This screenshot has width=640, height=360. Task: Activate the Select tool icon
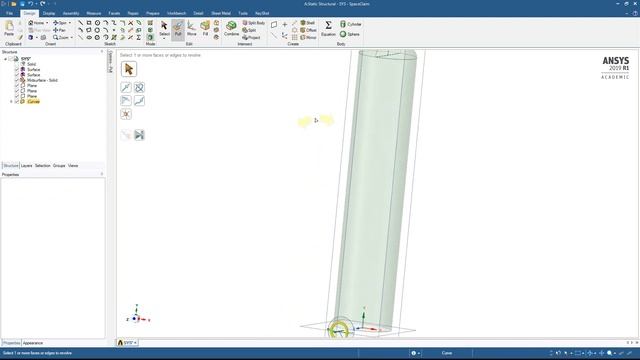coord(164,26)
